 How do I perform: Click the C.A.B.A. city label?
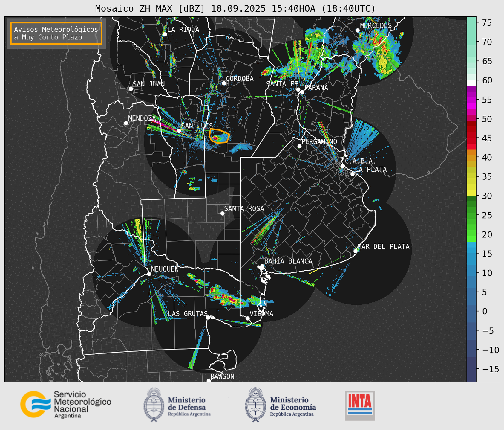pyautogui.click(x=360, y=161)
